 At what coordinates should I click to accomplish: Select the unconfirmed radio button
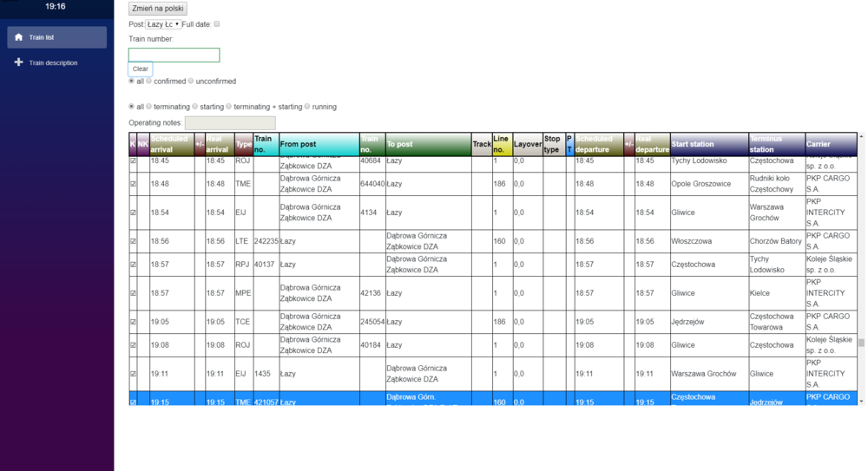191,81
